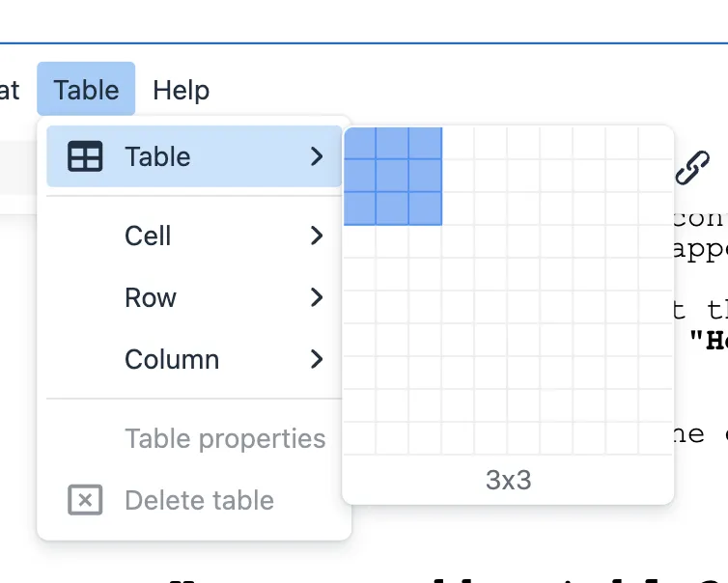Screen dimensions: 728x583
Task: Open the Table menu in menu bar
Action: pyautogui.click(x=86, y=90)
